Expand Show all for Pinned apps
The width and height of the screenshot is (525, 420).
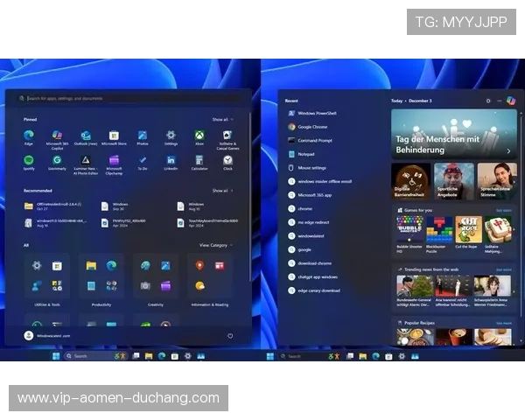221,119
